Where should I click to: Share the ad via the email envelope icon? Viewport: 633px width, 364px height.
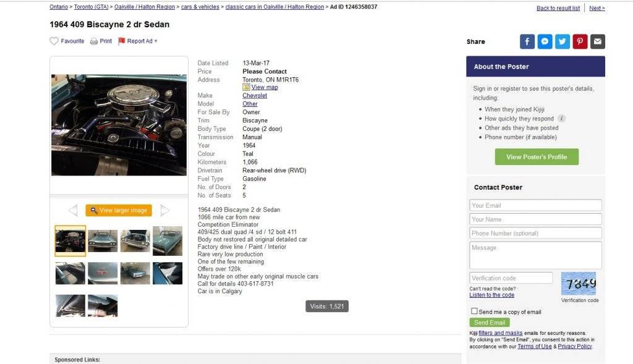(598, 41)
